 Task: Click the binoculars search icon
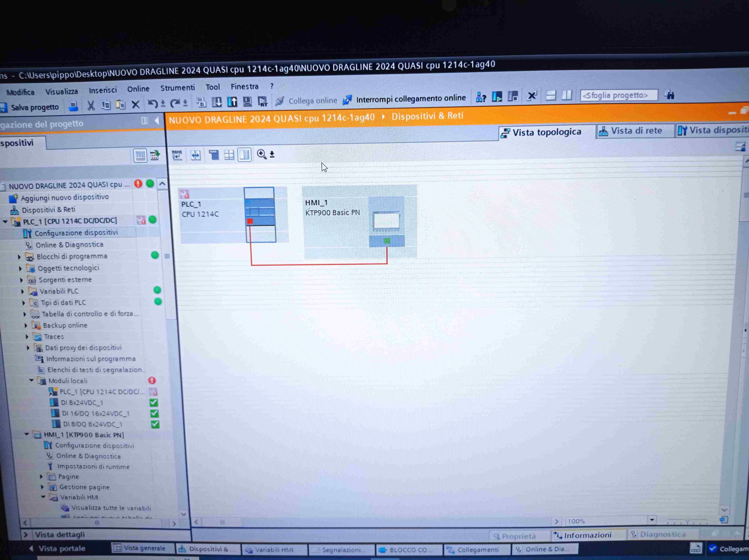pos(669,94)
